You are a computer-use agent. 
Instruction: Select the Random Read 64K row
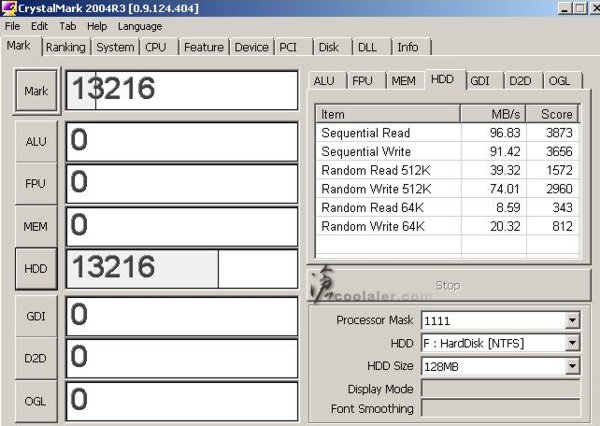click(x=447, y=208)
